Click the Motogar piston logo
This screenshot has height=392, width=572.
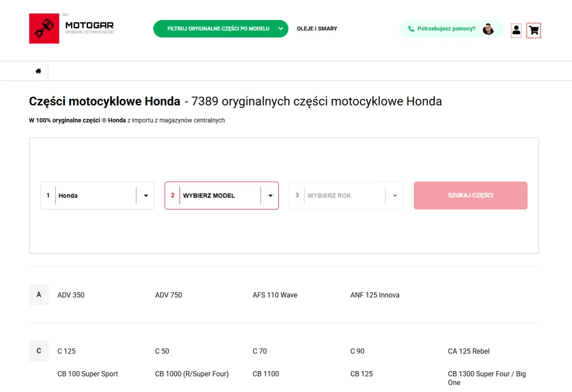point(43,28)
